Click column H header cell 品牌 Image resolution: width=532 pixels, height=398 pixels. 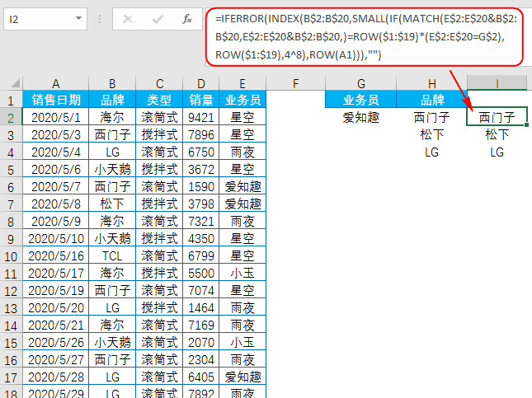[x=432, y=100]
